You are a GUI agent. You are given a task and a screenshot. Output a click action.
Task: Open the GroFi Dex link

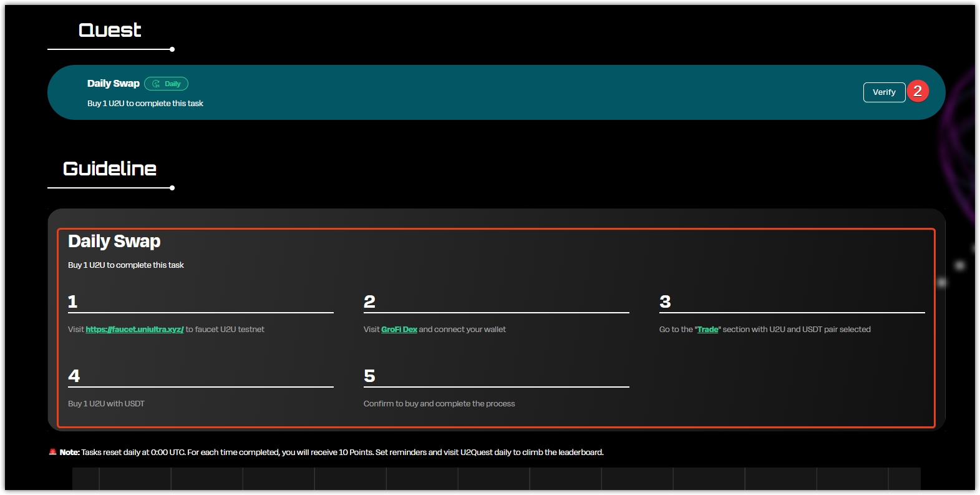(399, 330)
